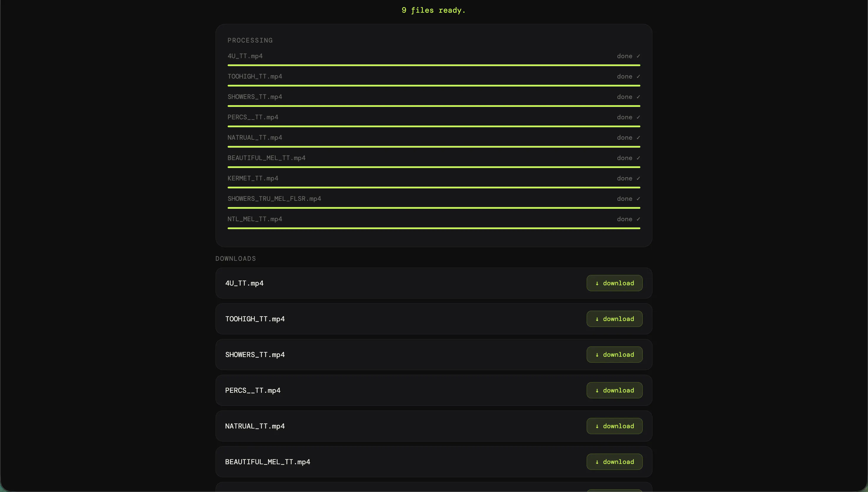868x492 pixels.
Task: Click the BEAUTIFUL_MEL_TT.mp4 progress bar
Action: point(434,167)
